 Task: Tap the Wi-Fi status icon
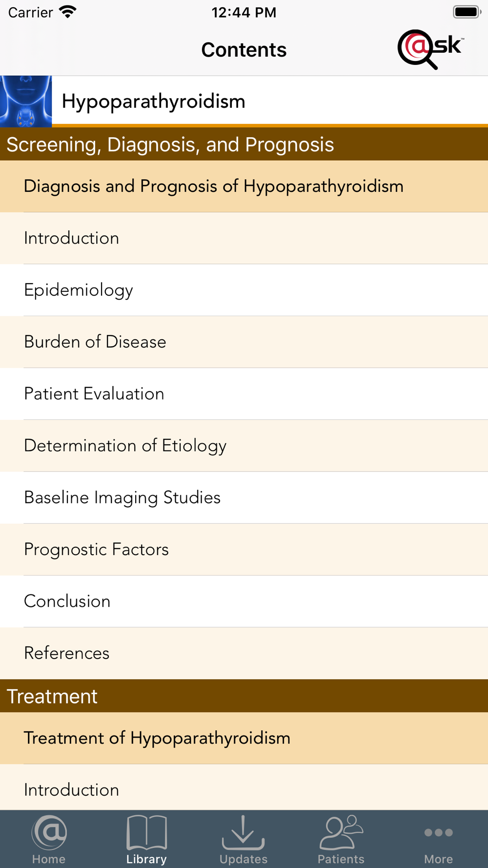click(x=68, y=12)
